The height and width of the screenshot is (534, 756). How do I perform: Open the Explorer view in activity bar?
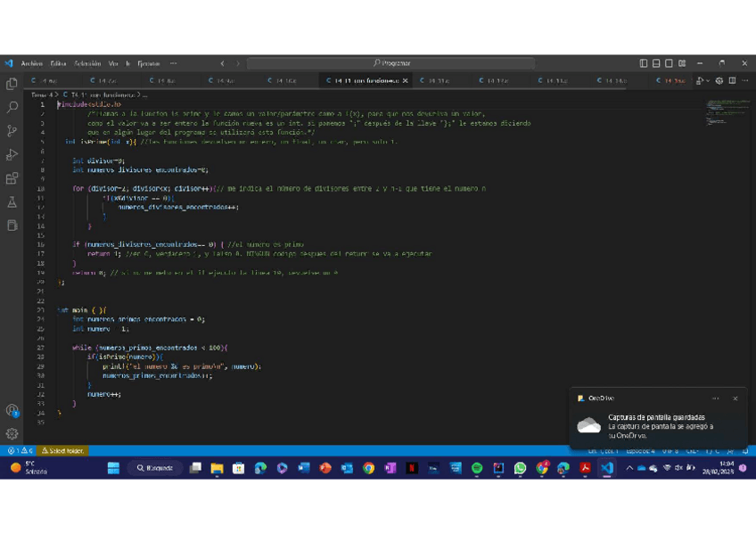[x=12, y=84]
